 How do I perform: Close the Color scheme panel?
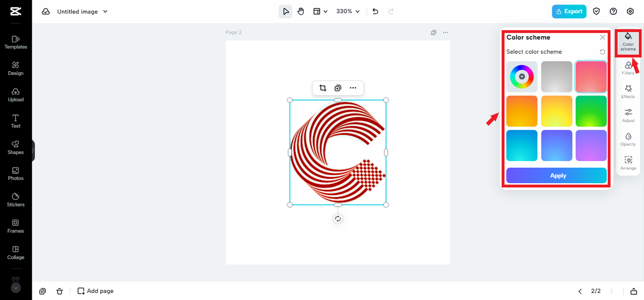coord(603,37)
